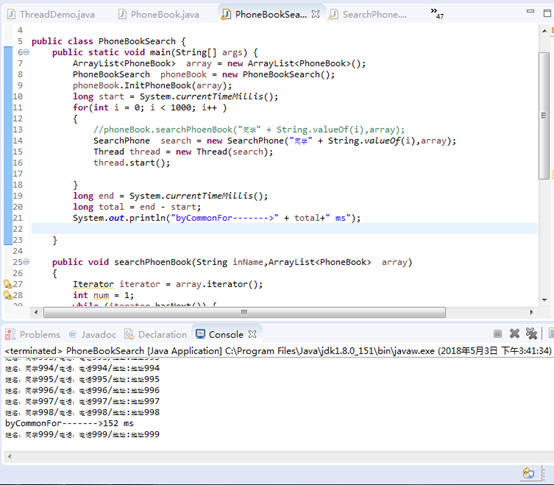Viewport: 554px width, 485px height.
Task: Collapse searchPhoenBook method fold at line 25
Action: tap(26, 262)
